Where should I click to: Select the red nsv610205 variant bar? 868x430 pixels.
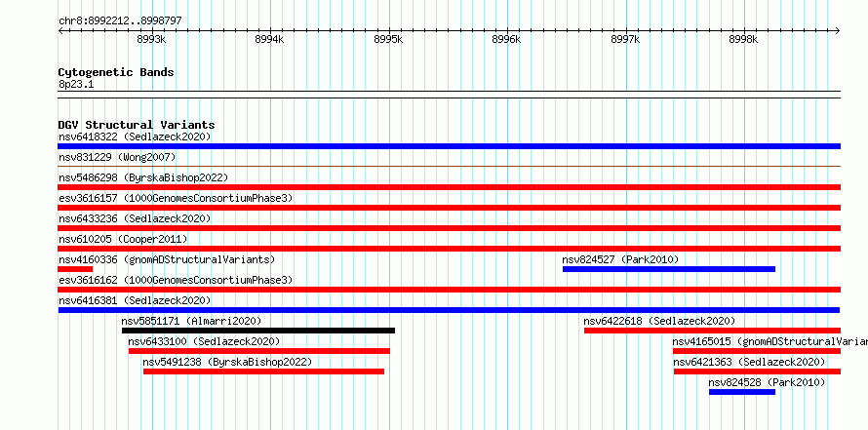pyautogui.click(x=449, y=249)
